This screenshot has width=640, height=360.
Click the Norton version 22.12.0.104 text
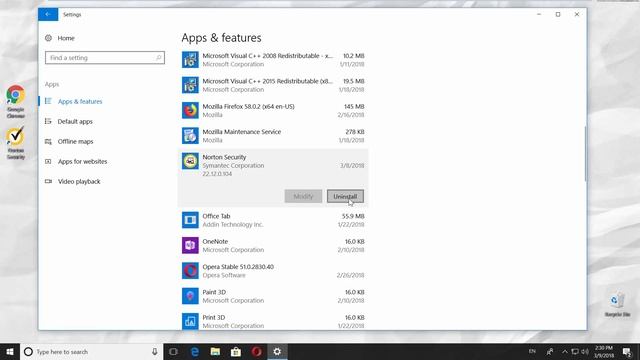pos(217,174)
